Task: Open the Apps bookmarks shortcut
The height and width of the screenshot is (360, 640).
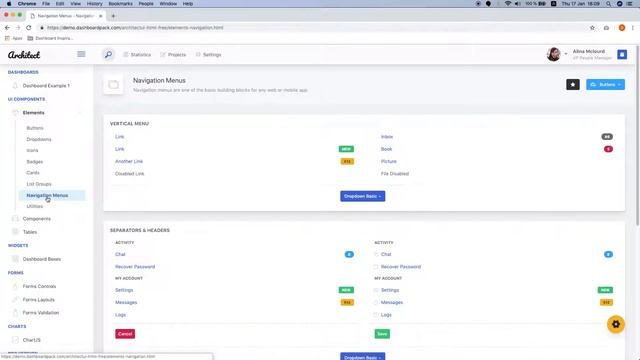Action: [14, 38]
